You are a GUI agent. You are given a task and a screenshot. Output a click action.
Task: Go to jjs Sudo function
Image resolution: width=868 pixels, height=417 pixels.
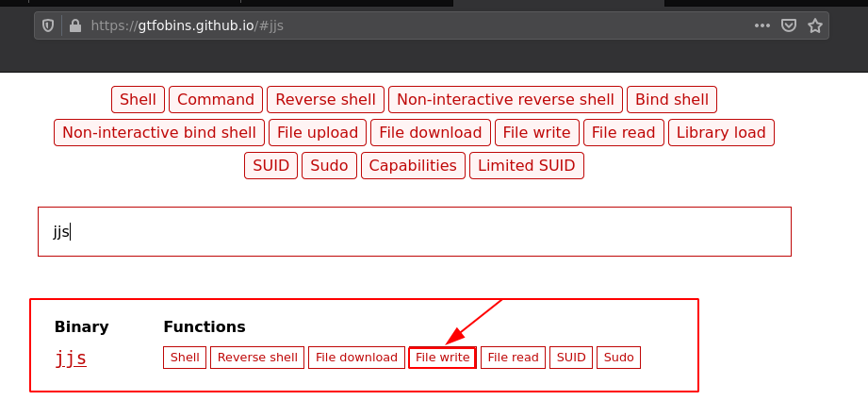pos(618,358)
